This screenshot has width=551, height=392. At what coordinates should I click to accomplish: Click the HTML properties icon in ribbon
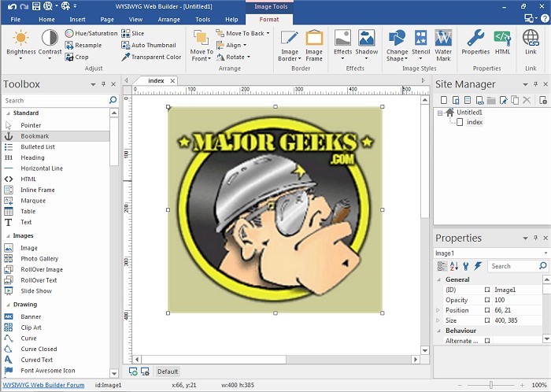[x=502, y=41]
